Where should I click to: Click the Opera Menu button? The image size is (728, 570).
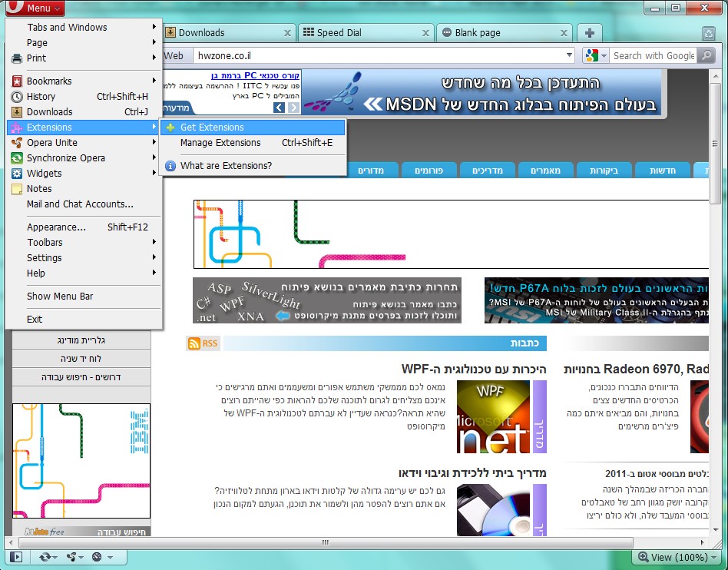pos(35,8)
